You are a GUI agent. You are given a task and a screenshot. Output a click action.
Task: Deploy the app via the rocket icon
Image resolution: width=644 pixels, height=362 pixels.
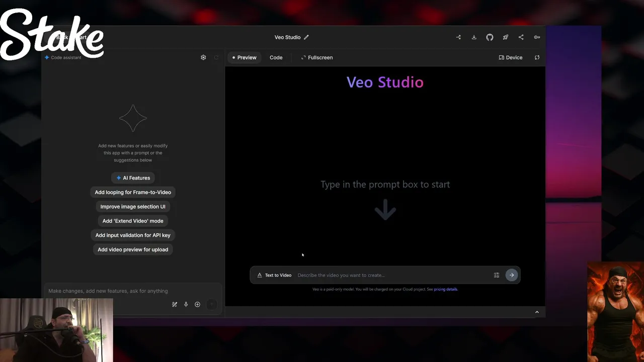[x=505, y=37]
